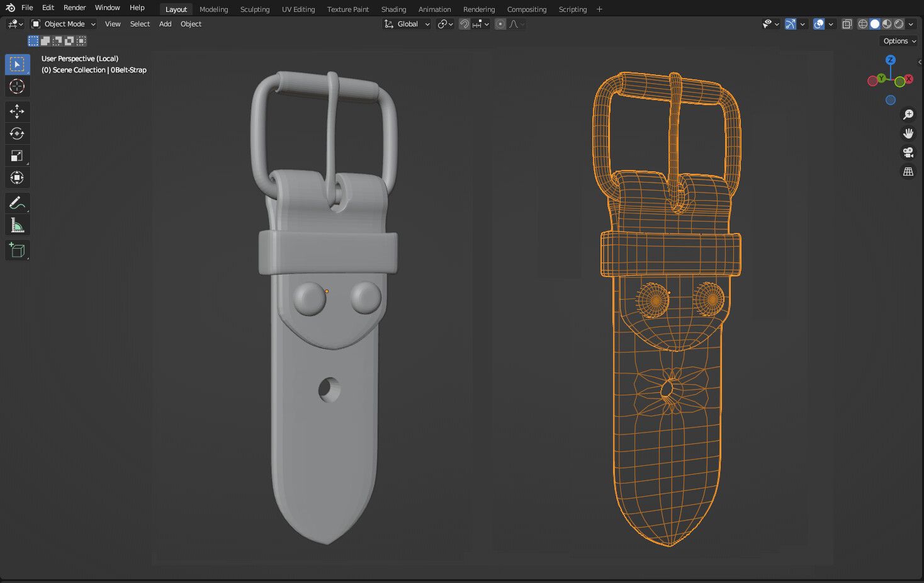This screenshot has width=924, height=583.
Task: Switch to Wireframe viewport shading
Action: [863, 24]
